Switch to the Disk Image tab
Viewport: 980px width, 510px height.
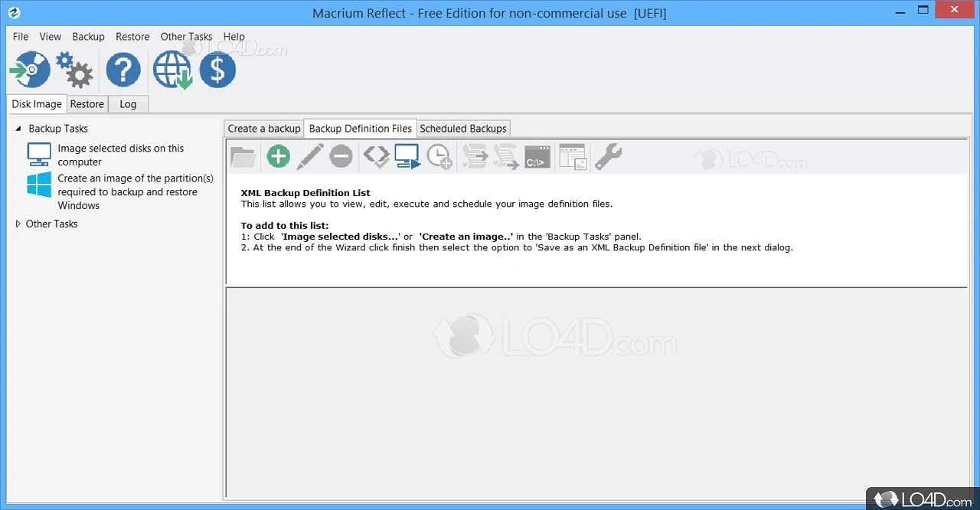pyautogui.click(x=37, y=104)
